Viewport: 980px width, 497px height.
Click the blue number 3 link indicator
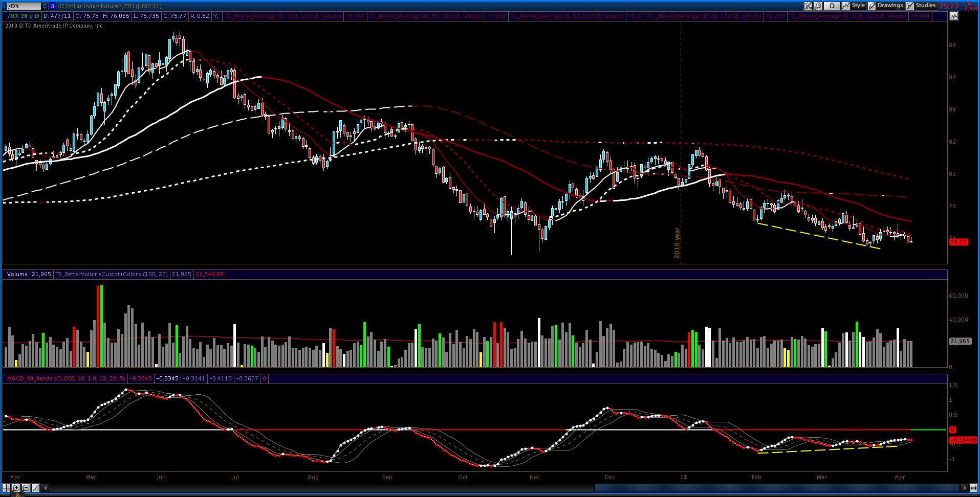point(52,6)
